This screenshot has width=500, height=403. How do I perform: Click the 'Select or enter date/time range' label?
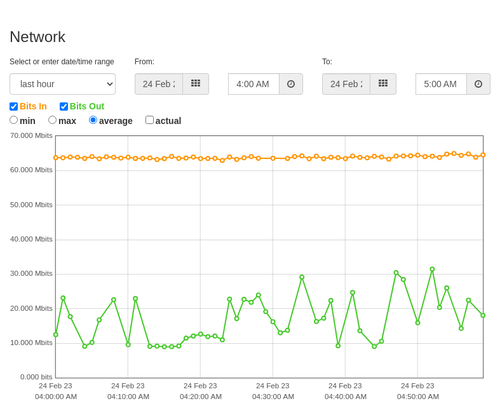pos(62,62)
